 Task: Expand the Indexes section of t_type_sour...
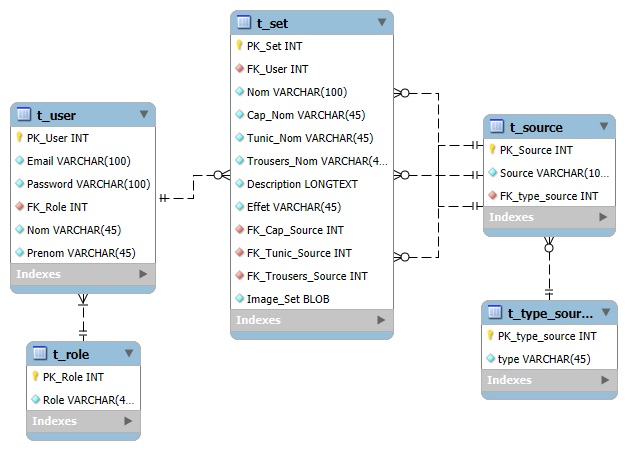(605, 380)
